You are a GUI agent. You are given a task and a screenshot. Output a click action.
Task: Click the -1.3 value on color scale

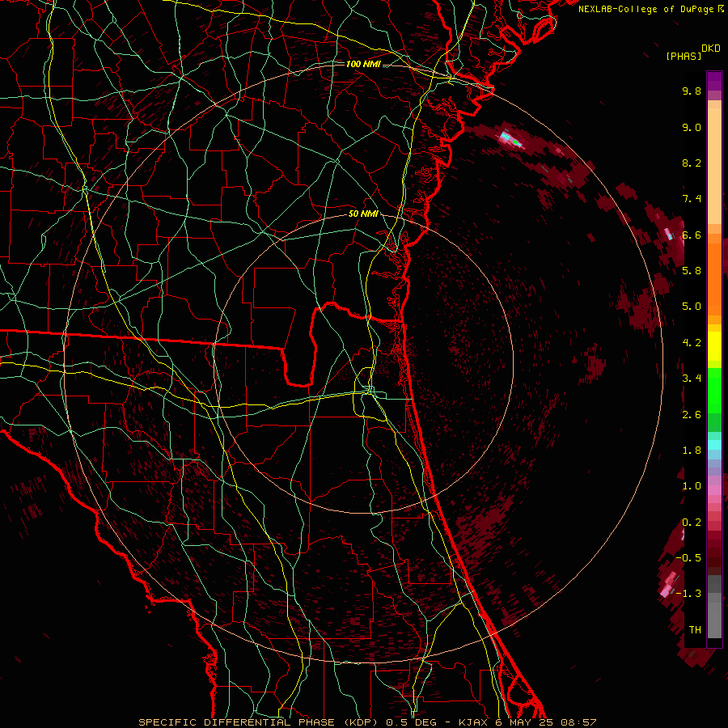689,594
